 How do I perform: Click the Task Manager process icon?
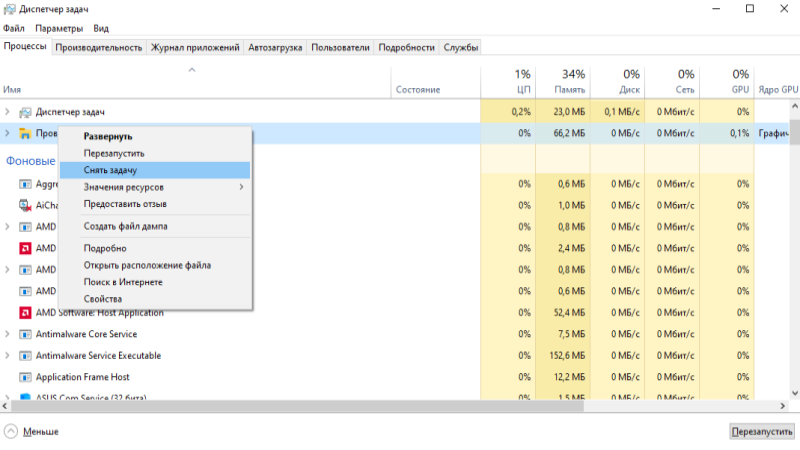click(x=25, y=112)
